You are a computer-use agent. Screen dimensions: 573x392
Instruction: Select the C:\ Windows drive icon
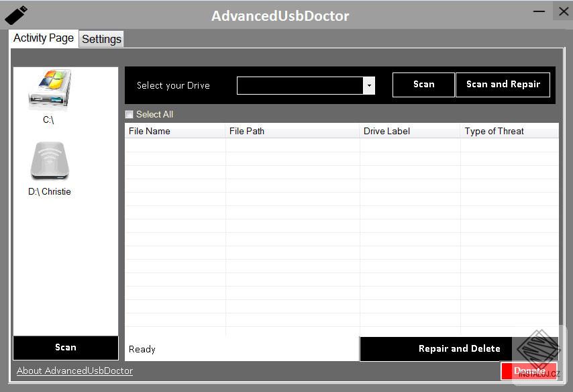click(50, 89)
